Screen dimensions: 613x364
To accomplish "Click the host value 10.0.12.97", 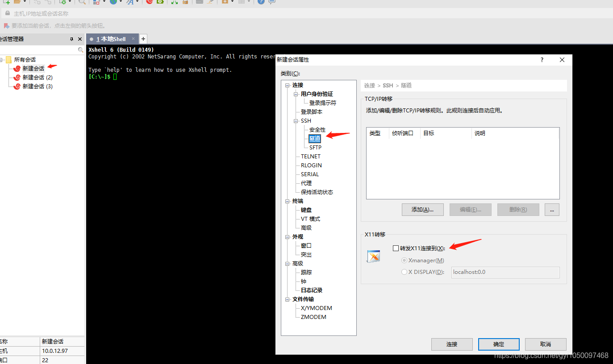I will pos(55,351).
